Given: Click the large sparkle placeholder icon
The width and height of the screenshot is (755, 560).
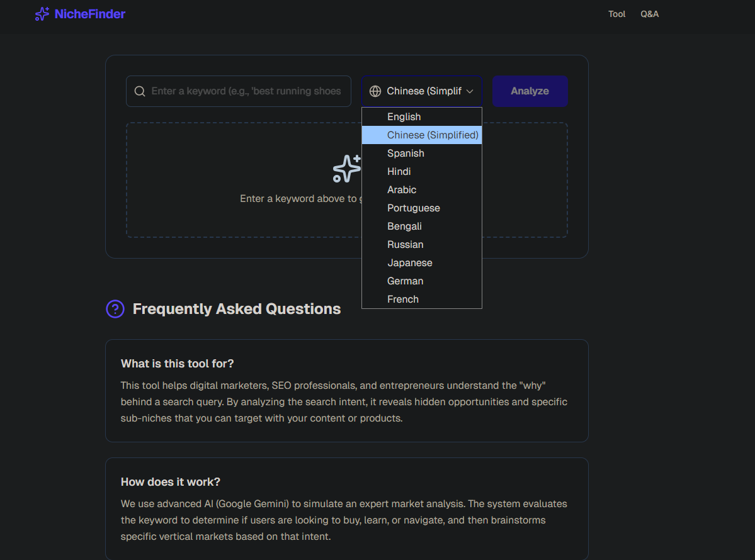Looking at the screenshot, I should [x=346, y=169].
